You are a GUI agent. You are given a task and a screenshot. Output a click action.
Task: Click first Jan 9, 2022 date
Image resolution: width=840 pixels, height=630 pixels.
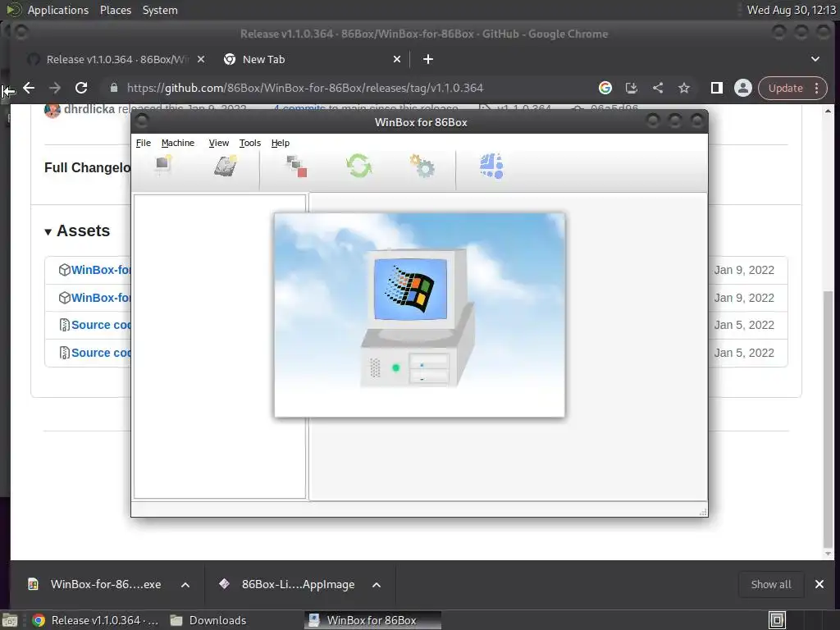743,270
